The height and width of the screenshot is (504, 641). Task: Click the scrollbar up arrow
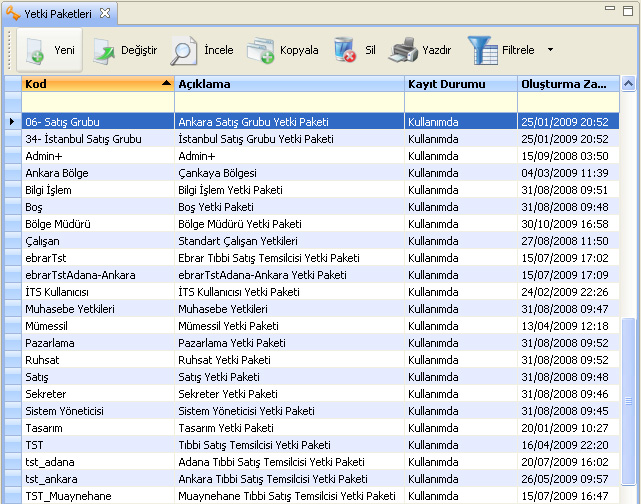click(x=628, y=84)
